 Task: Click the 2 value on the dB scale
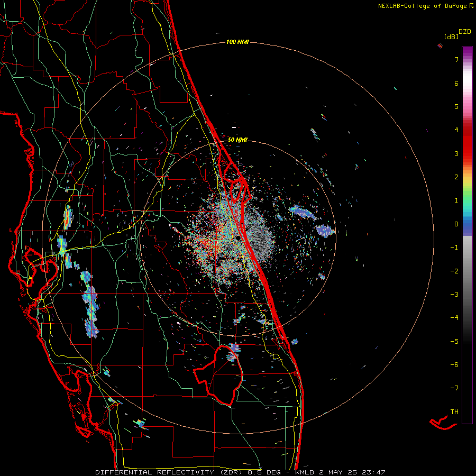pyautogui.click(x=456, y=177)
